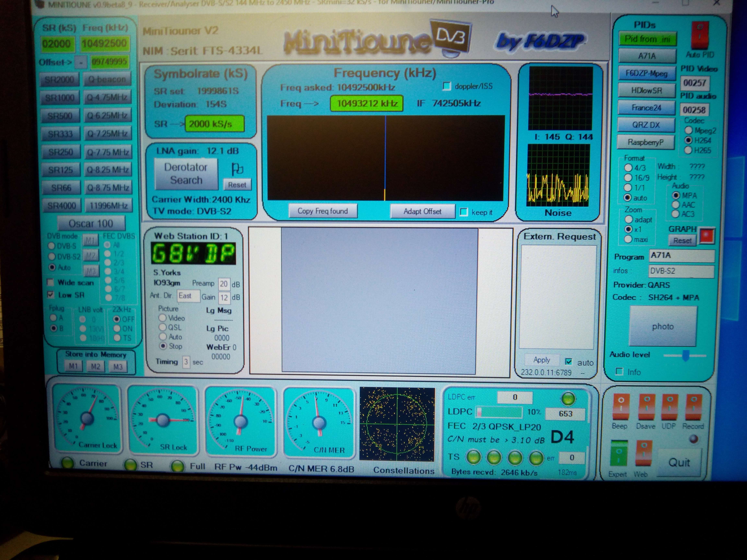Tick the keep it checkbox
The image size is (747, 560).
(x=464, y=212)
